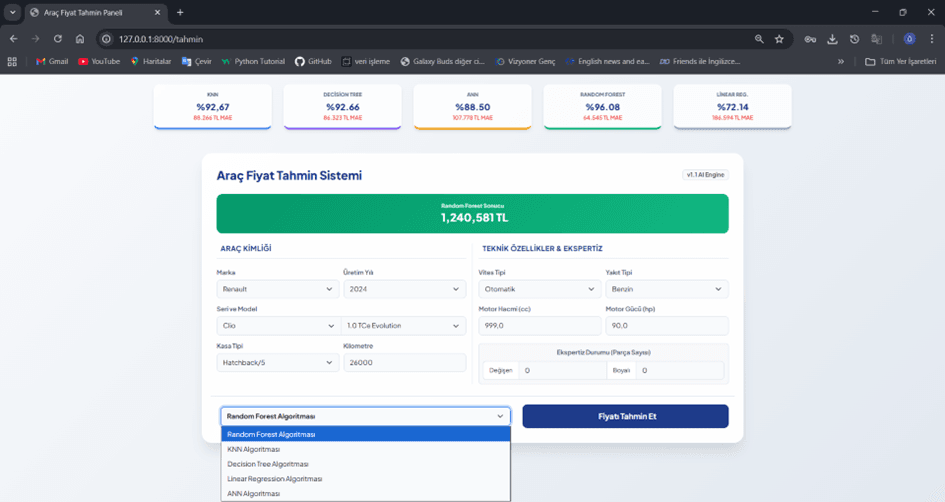Open the YouTube bookmark

[98, 61]
